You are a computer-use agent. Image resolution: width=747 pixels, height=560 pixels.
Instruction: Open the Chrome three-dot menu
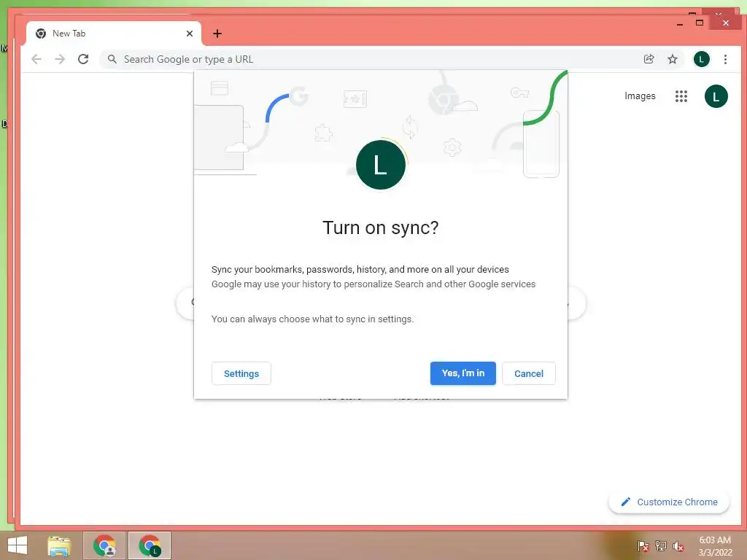725,59
